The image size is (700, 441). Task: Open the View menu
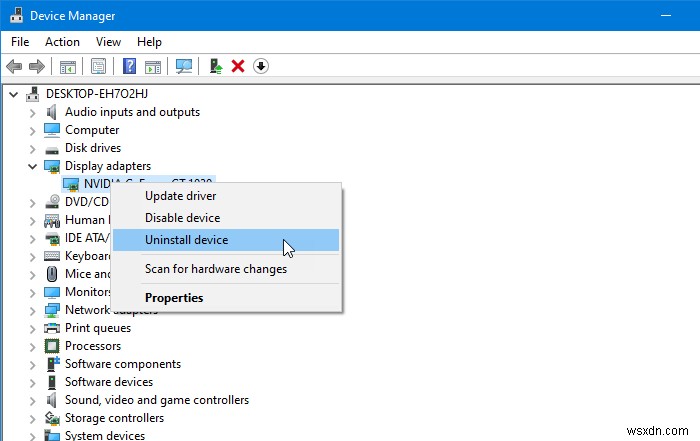[x=108, y=42]
